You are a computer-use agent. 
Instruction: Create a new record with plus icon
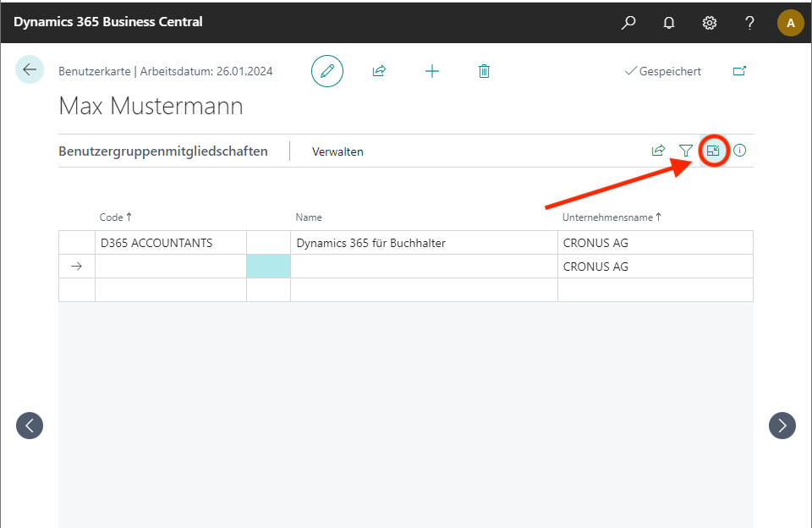(432, 71)
